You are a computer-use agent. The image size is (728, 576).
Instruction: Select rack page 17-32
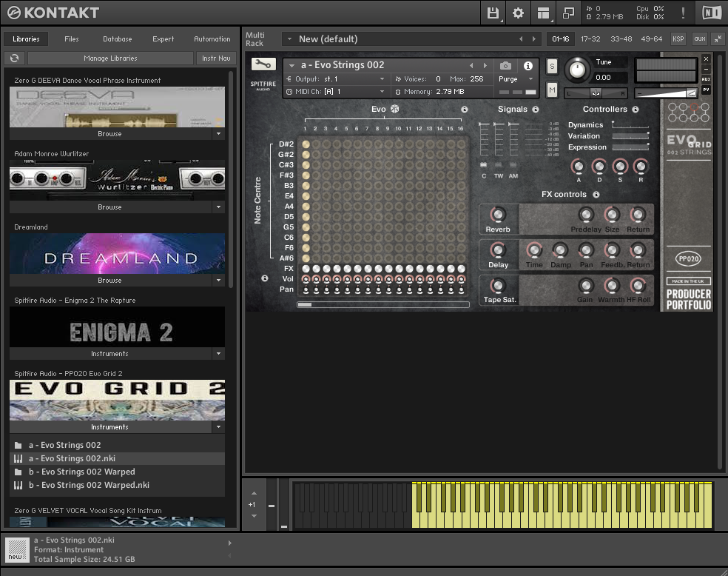(590, 39)
